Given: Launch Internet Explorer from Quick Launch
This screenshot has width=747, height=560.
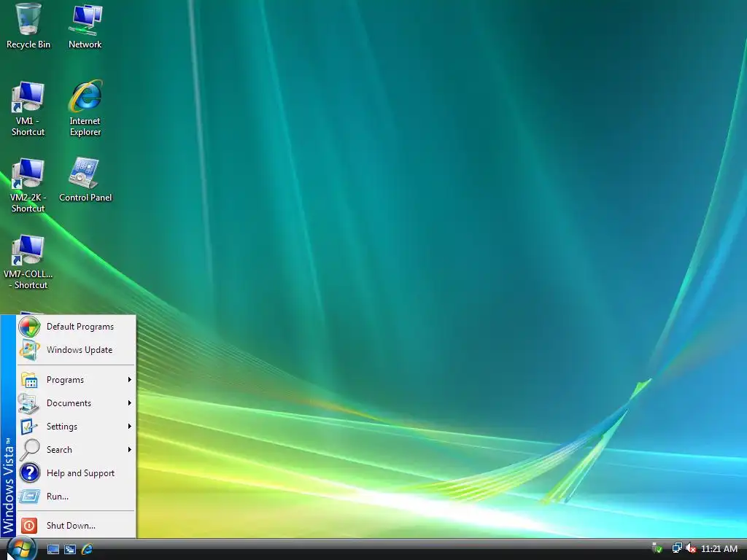Looking at the screenshot, I should pos(88,549).
